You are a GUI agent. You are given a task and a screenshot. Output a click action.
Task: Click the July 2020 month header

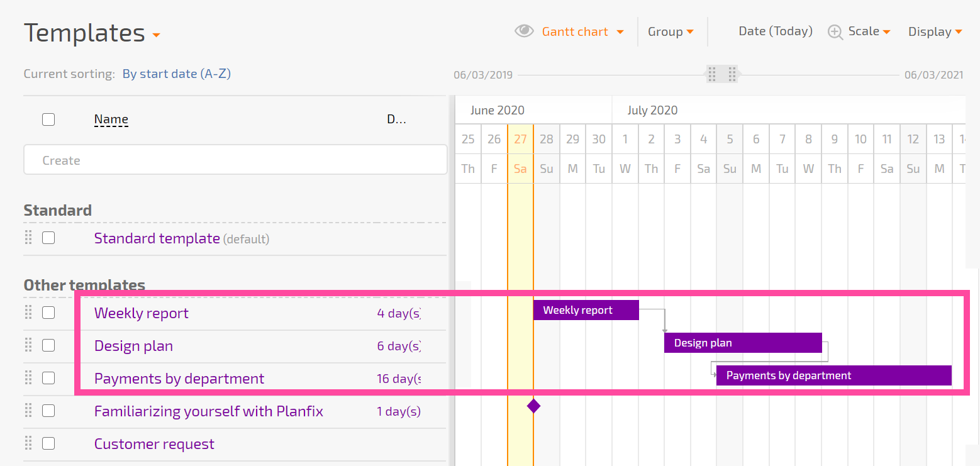[x=652, y=110]
